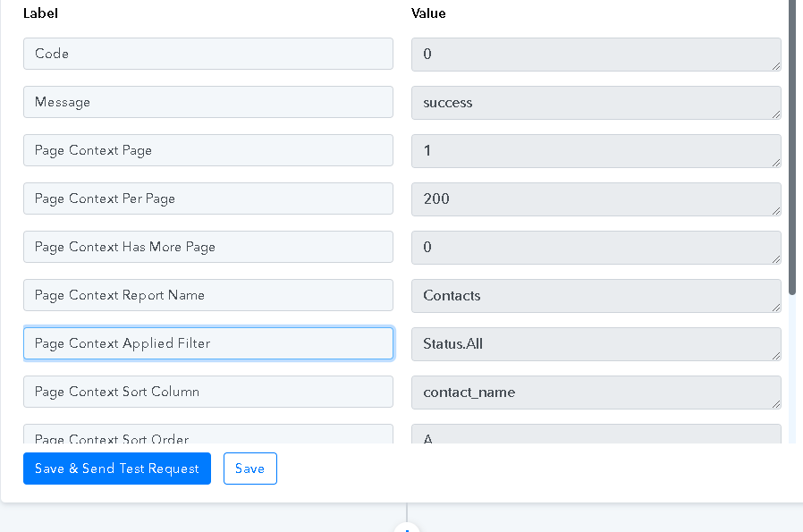Select the Code label field

pos(208,54)
